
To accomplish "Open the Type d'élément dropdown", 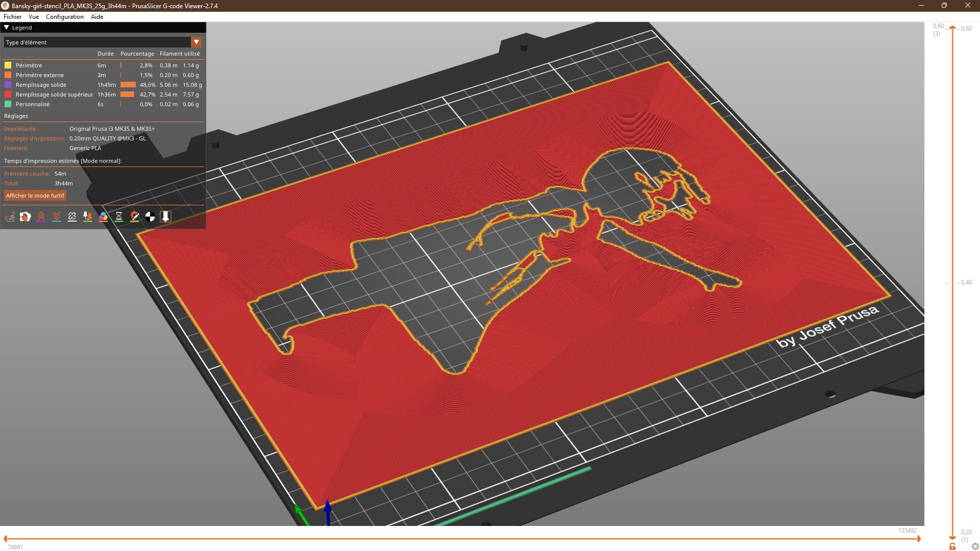I will 103,42.
